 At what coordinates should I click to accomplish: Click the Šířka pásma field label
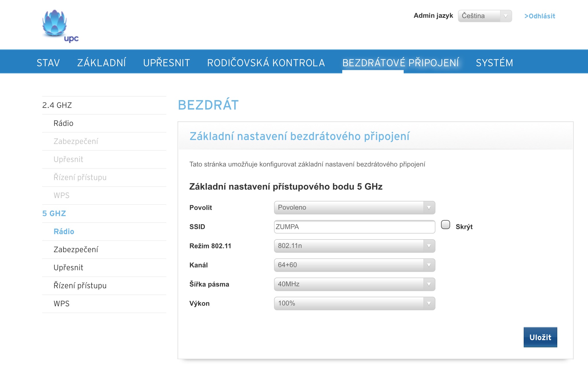tap(209, 284)
